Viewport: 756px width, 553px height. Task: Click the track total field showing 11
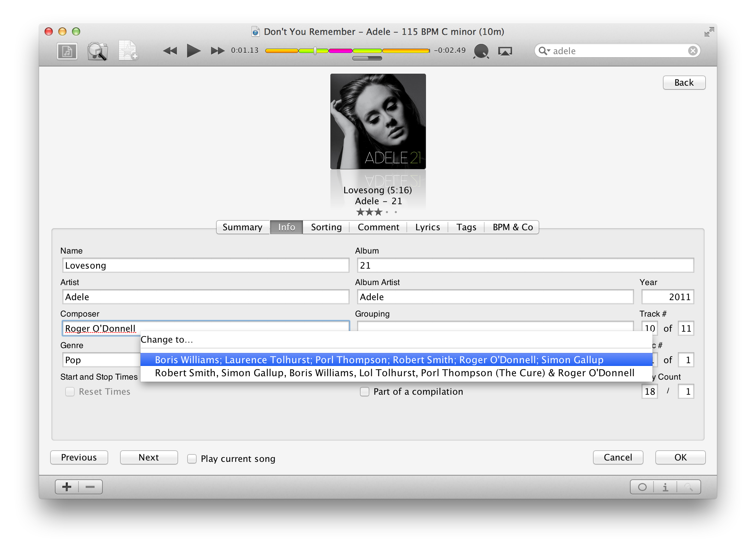click(x=686, y=329)
